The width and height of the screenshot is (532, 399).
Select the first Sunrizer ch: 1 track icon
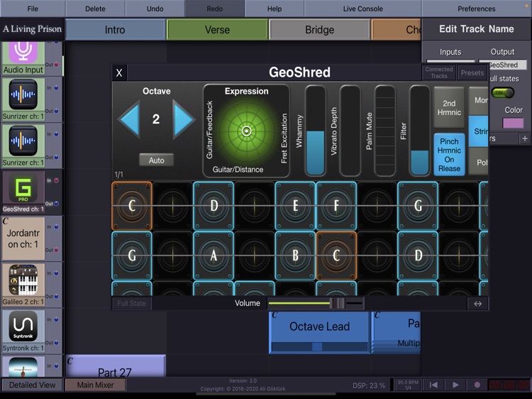(x=23, y=94)
